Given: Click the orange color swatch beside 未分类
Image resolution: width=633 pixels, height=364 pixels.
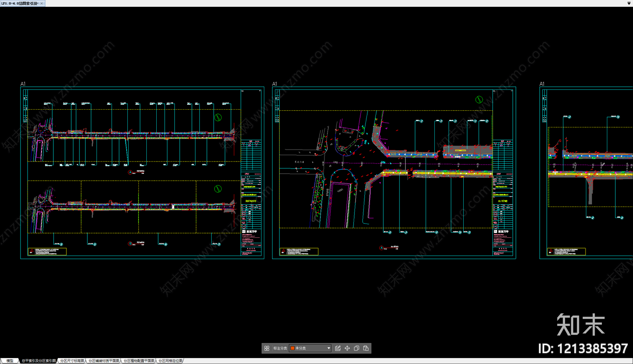Looking at the screenshot, I should 293,348.
